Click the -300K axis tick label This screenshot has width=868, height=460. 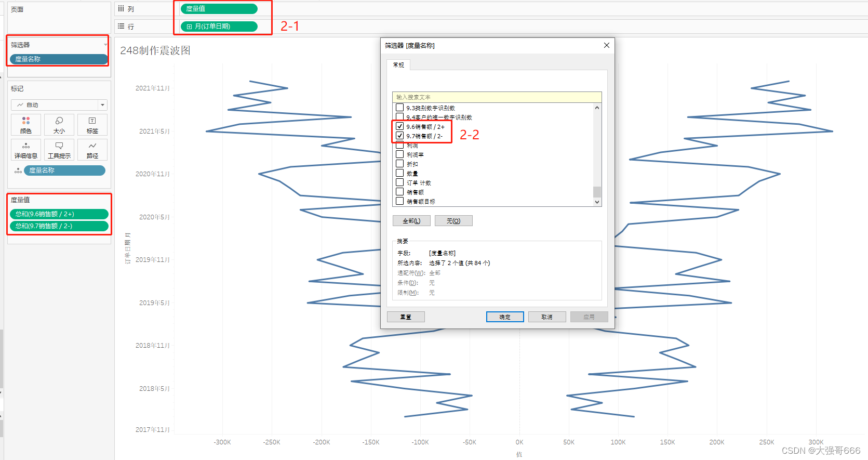[x=222, y=442]
